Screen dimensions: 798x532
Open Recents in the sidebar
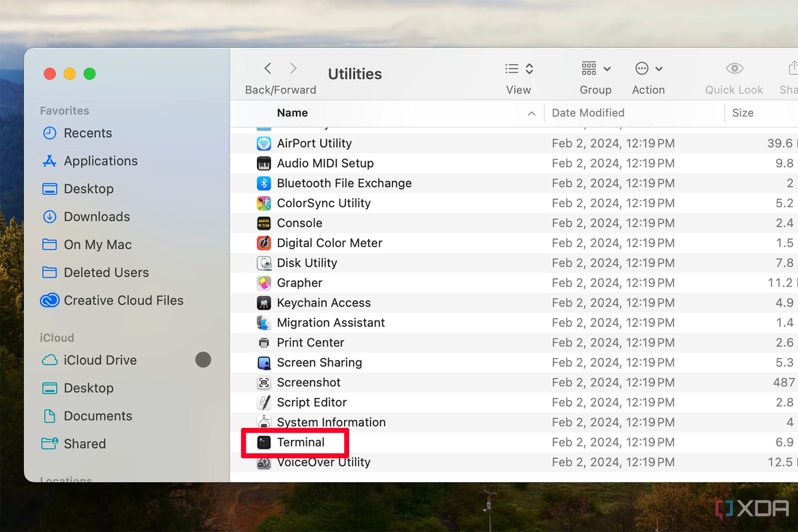click(x=77, y=133)
